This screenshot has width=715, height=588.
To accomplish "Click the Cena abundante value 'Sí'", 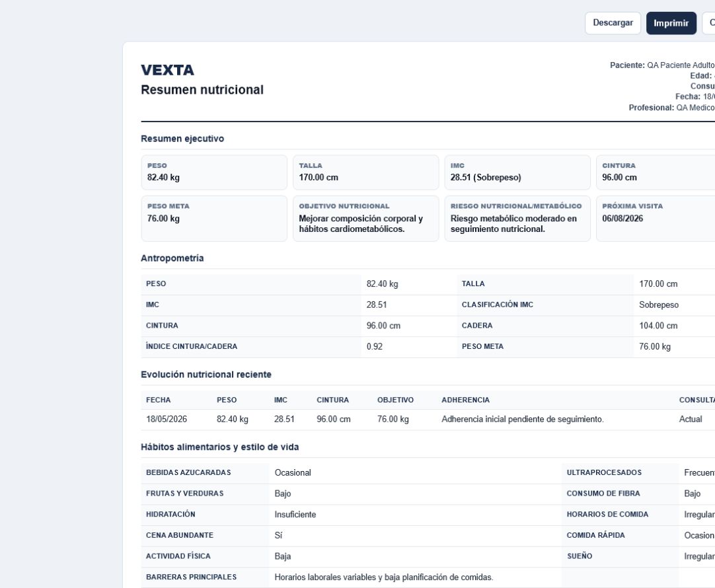I will (x=278, y=536).
